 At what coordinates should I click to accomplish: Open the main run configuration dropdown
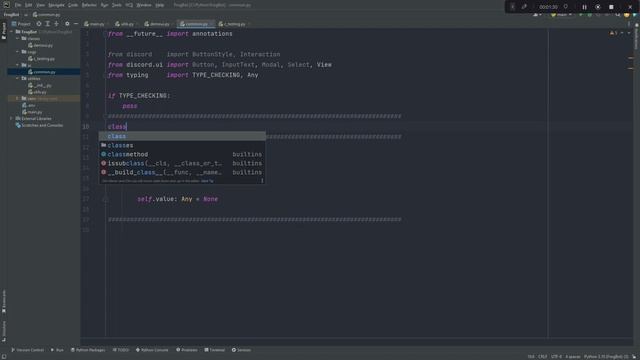point(561,15)
